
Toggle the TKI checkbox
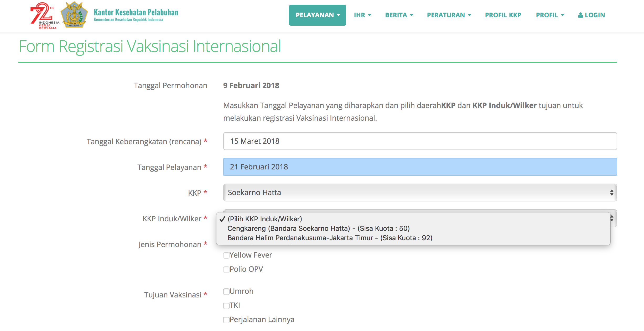pos(226,306)
